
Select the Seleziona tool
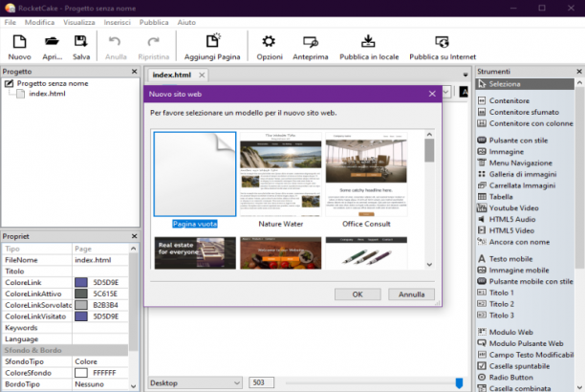(525, 84)
